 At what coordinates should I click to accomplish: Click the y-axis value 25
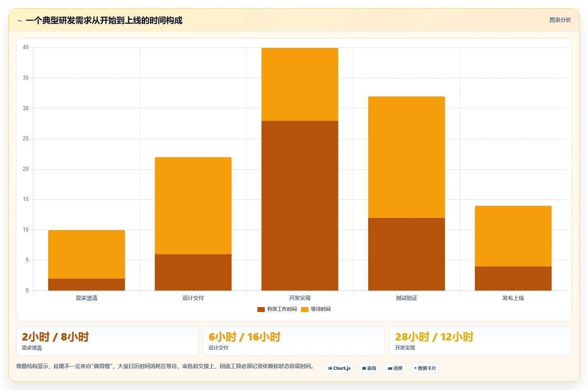point(26,139)
